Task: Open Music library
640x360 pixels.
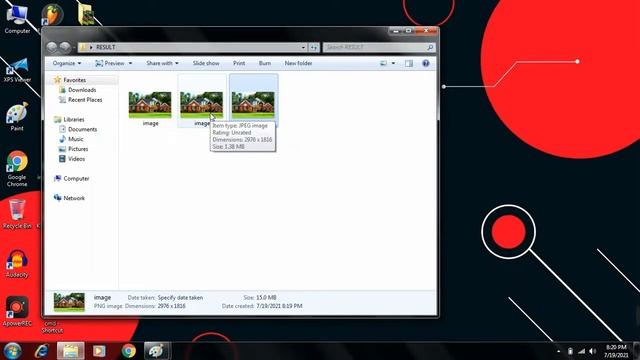Action: click(76, 139)
